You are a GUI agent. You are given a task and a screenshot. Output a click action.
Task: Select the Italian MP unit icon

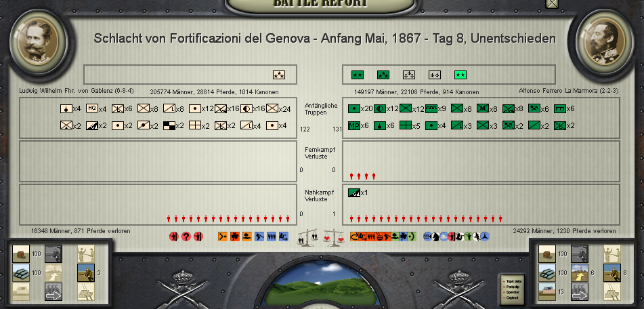353,125
